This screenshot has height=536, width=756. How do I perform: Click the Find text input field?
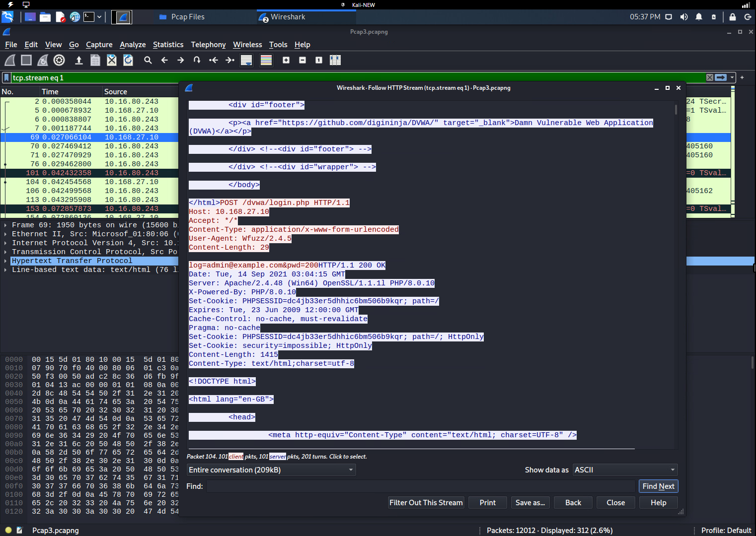click(421, 486)
